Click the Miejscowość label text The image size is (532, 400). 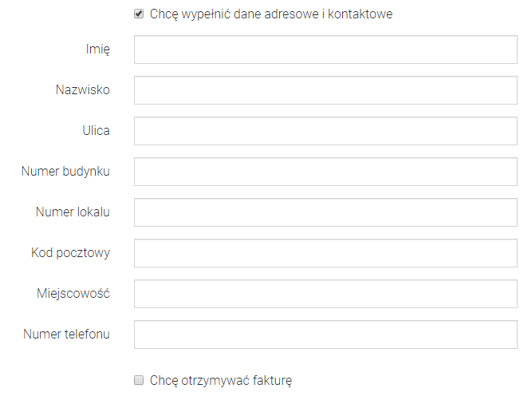(x=73, y=294)
